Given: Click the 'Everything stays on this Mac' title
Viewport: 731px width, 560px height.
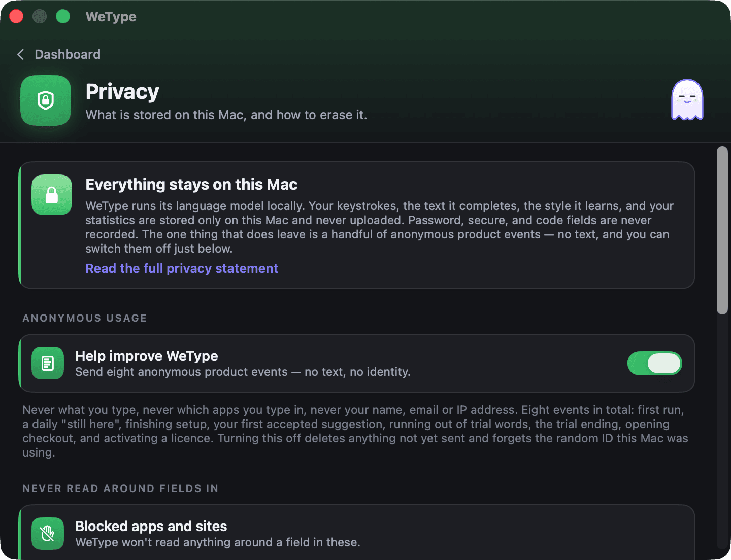Looking at the screenshot, I should coord(191,184).
